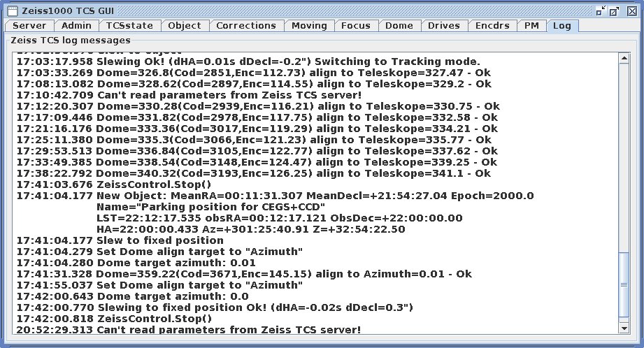644x348 pixels.
Task: Click the "New Object: MeanRA" log line
Action: tap(275, 196)
